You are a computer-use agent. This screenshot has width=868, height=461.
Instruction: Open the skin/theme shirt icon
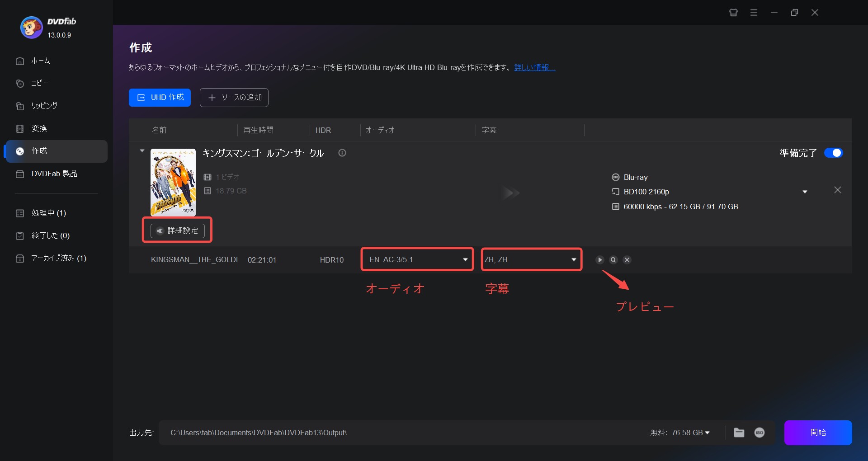[733, 13]
